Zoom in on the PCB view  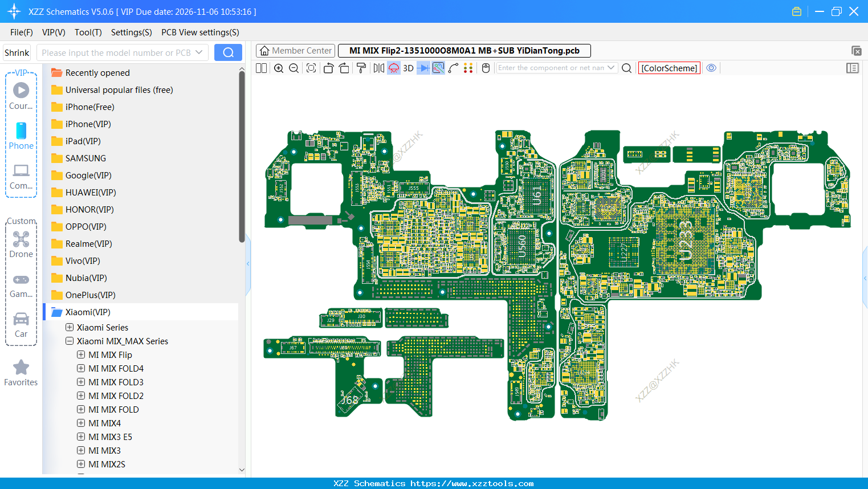pyautogui.click(x=279, y=68)
